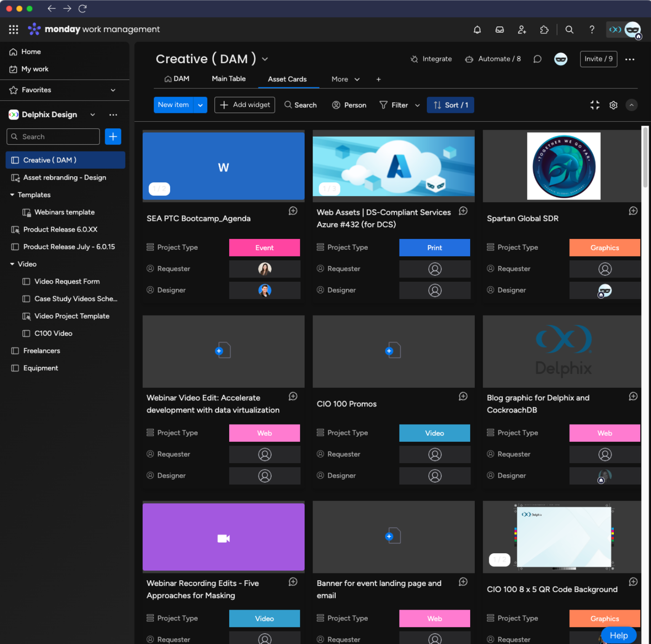Open the help question mark icon
Viewport: 651px width, 644px height.
coord(591,30)
